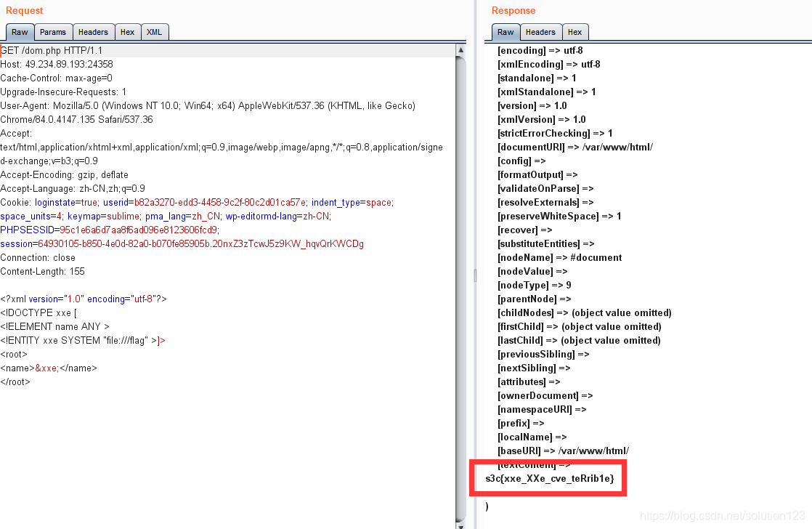Click the session cookie value
The height and width of the screenshot is (529, 812).
coord(201,243)
